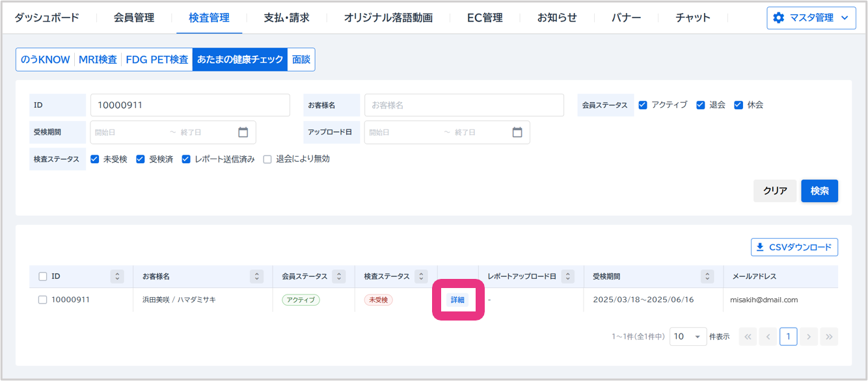Viewport: 868px width, 381px height.
Task: Expand the rows-per-page dropdown showing 10
Action: coord(688,336)
